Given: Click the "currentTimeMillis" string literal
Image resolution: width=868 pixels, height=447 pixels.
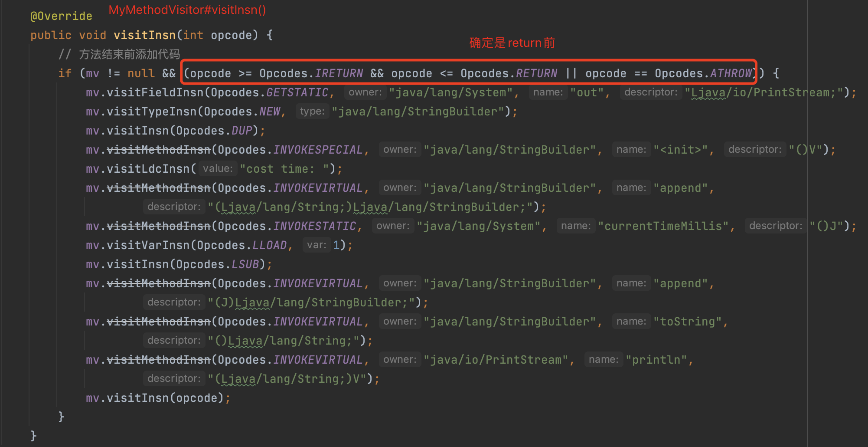Looking at the screenshot, I should [663, 226].
